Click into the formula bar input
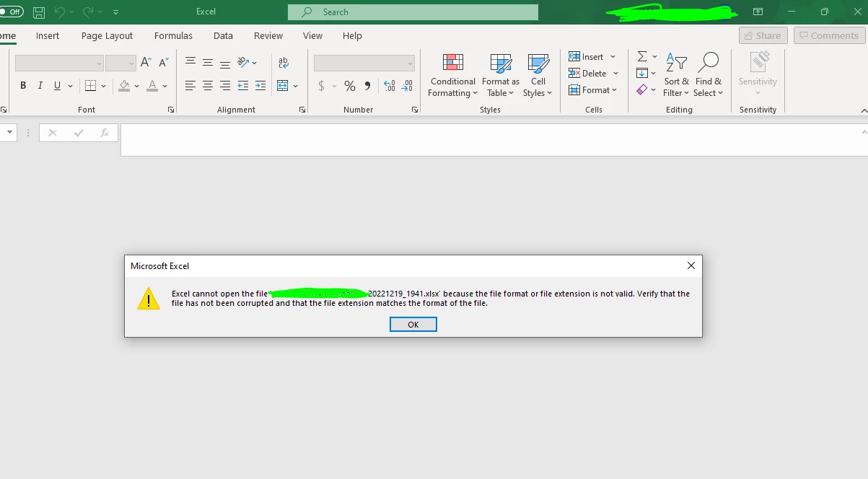 click(x=491, y=140)
